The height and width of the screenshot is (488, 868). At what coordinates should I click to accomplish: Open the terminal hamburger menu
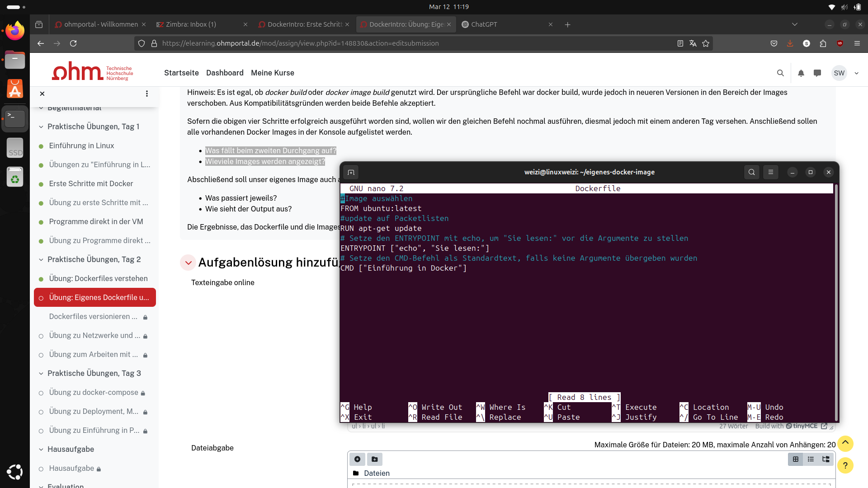click(771, 172)
